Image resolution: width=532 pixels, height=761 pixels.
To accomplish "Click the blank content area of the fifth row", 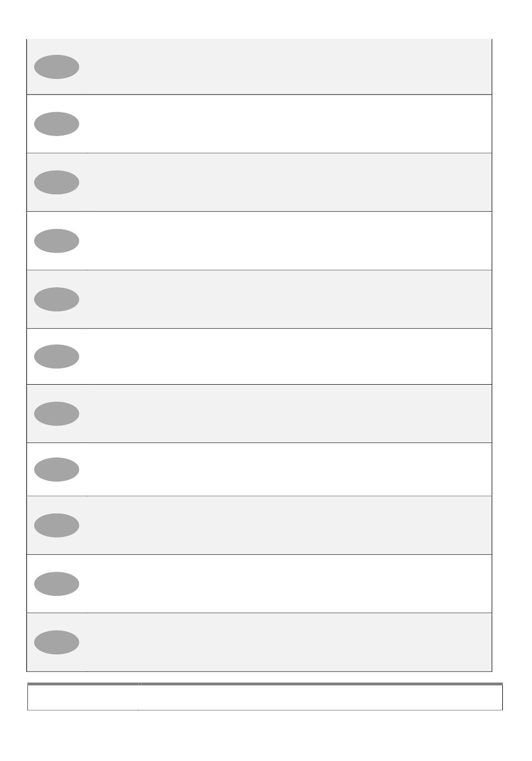I will click(x=289, y=299).
